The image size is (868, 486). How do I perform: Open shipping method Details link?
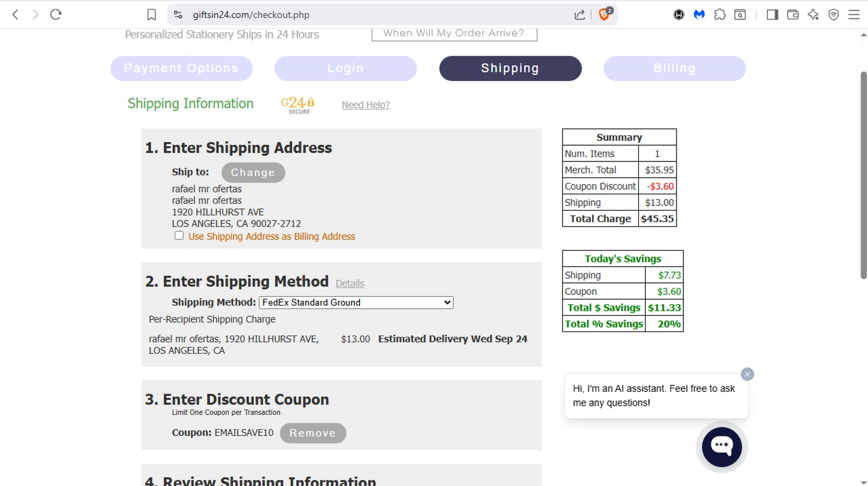[350, 283]
